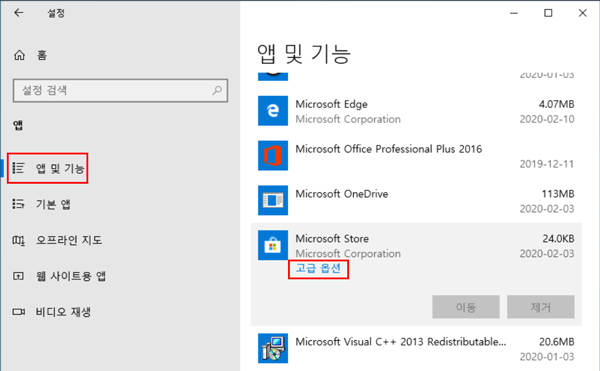Viewport: 600px width, 371px height.
Task: Click the 2019-12-11 install date
Action: (x=547, y=164)
